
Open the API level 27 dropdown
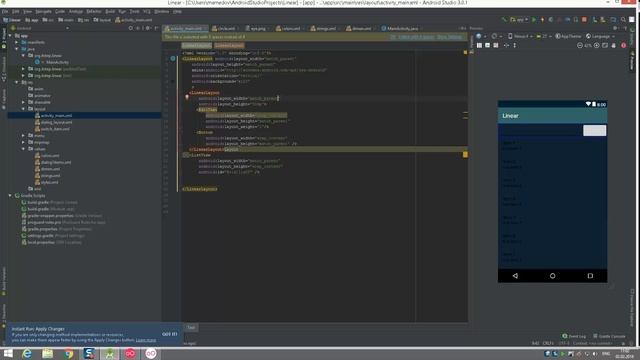(x=544, y=36)
